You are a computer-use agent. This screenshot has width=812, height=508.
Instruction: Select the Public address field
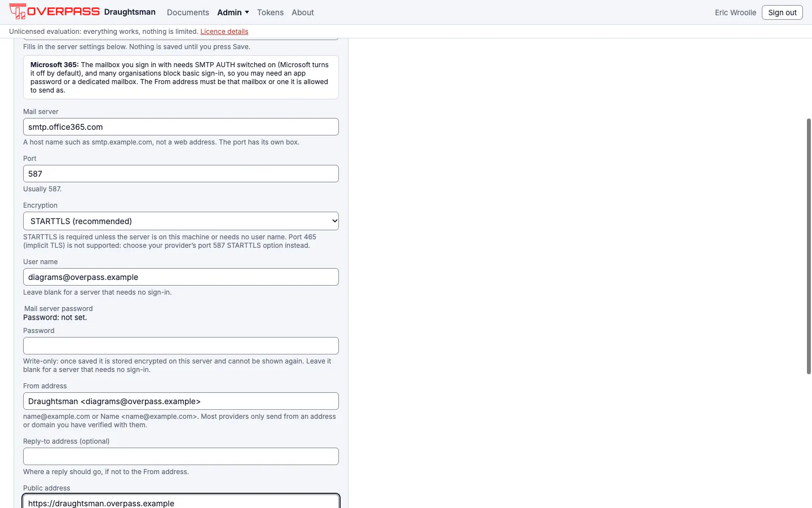pos(181,502)
